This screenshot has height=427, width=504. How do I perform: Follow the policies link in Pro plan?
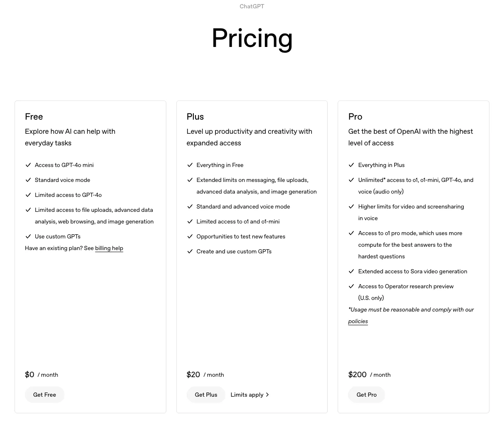click(358, 321)
